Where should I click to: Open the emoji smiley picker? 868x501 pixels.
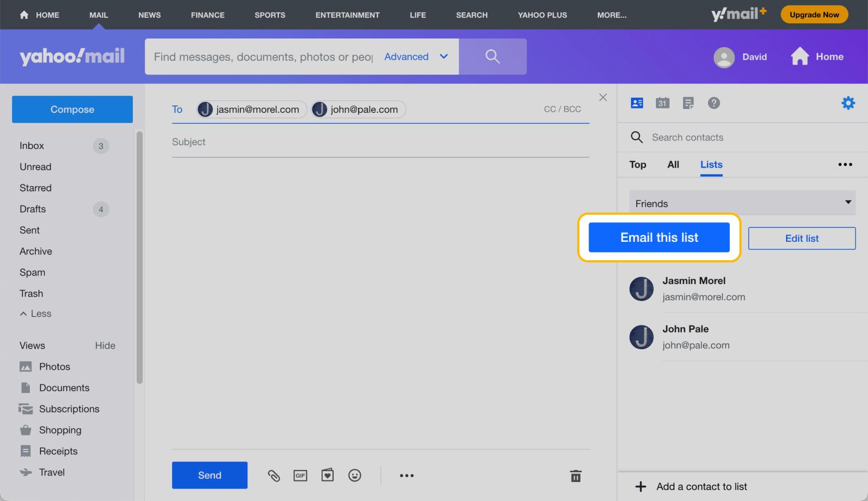(354, 476)
